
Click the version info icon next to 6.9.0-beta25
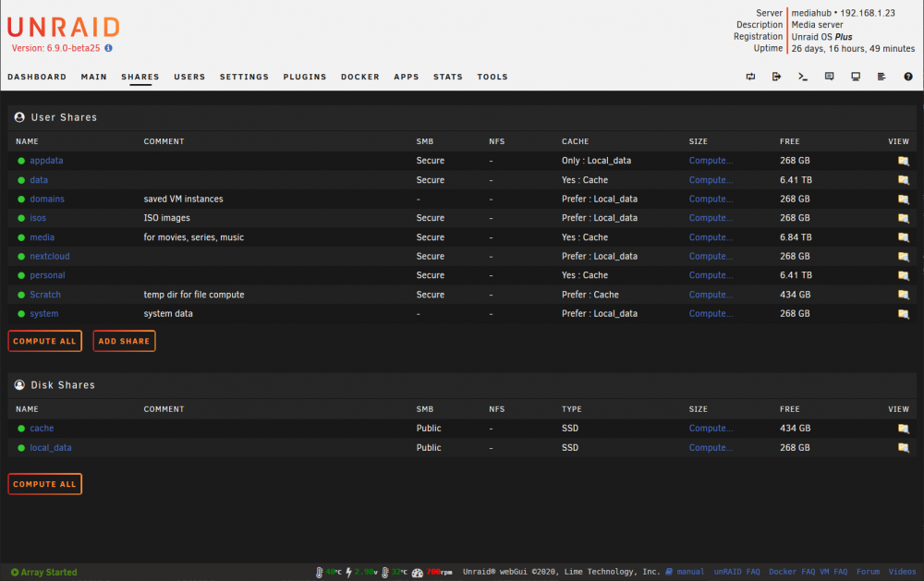click(108, 48)
